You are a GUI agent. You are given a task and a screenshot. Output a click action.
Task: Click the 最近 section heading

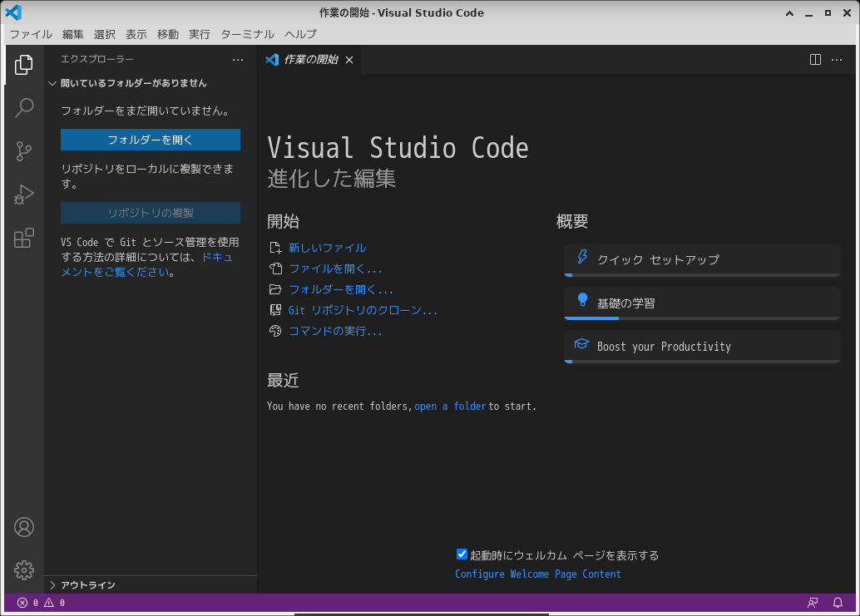[283, 381]
